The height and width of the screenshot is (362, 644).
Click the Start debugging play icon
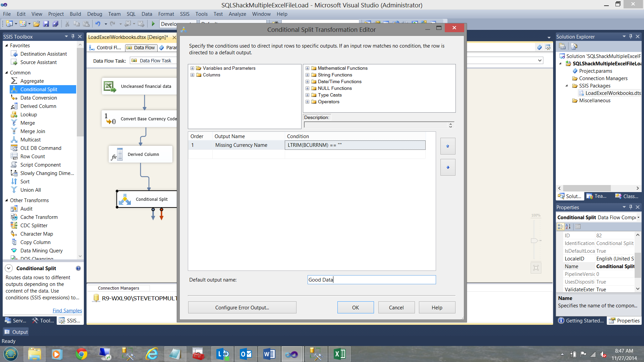click(153, 24)
